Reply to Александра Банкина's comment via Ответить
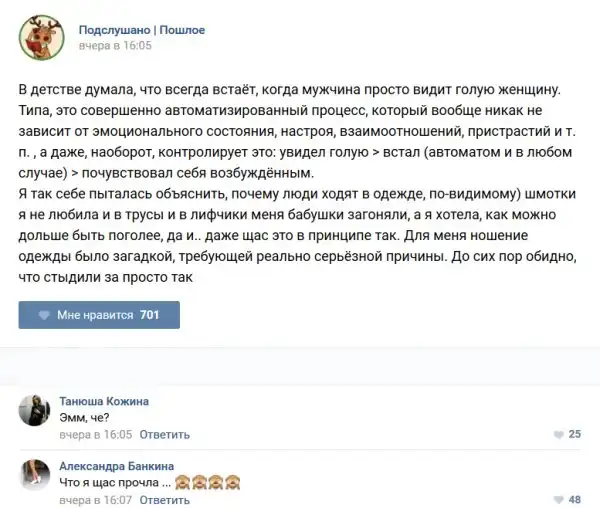Screen dimensions: 600x508 (x=165, y=499)
